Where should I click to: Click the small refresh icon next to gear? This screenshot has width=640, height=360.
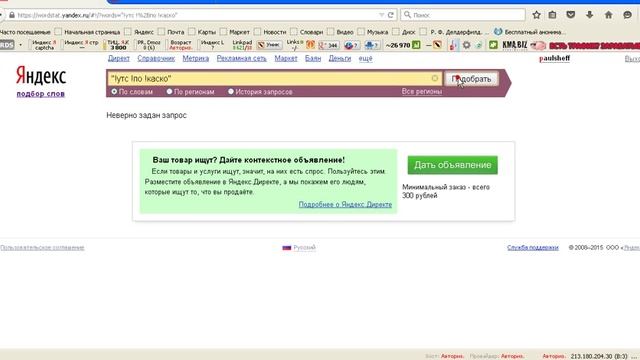click(x=478, y=45)
